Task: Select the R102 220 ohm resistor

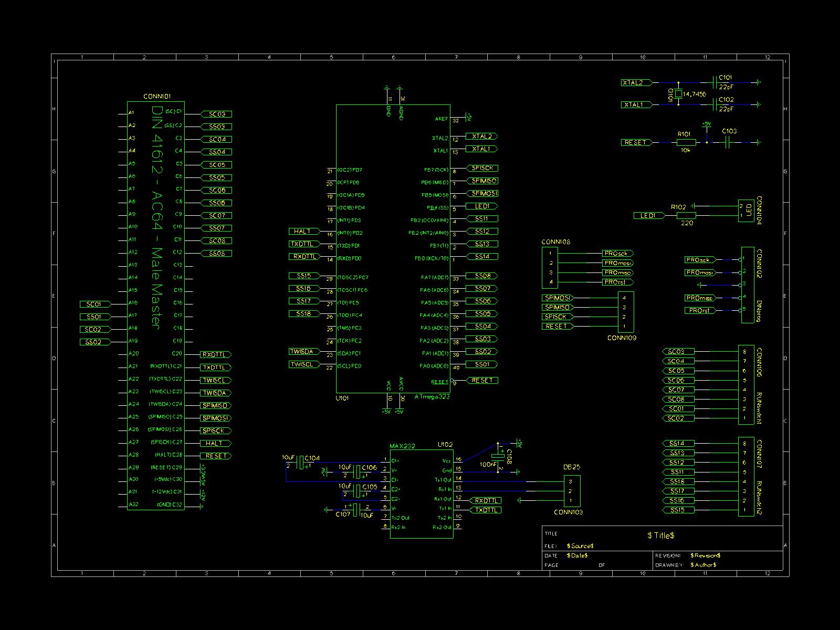Action: coord(686,215)
